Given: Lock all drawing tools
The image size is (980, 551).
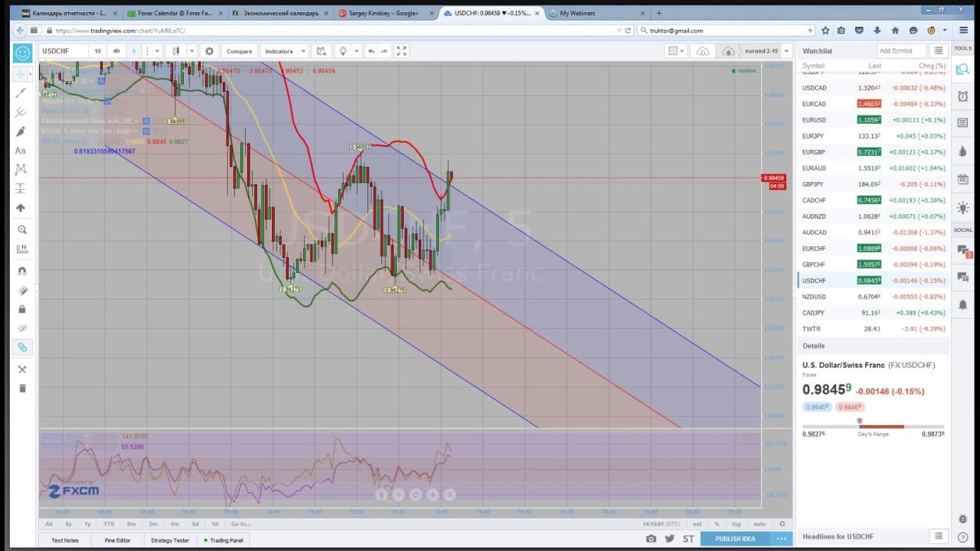Looking at the screenshot, I should tap(21, 309).
